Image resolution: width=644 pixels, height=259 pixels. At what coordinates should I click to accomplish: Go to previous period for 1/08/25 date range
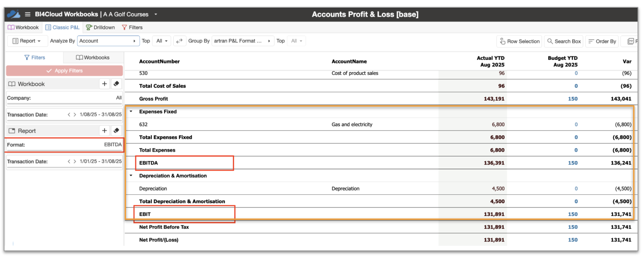coord(69,115)
